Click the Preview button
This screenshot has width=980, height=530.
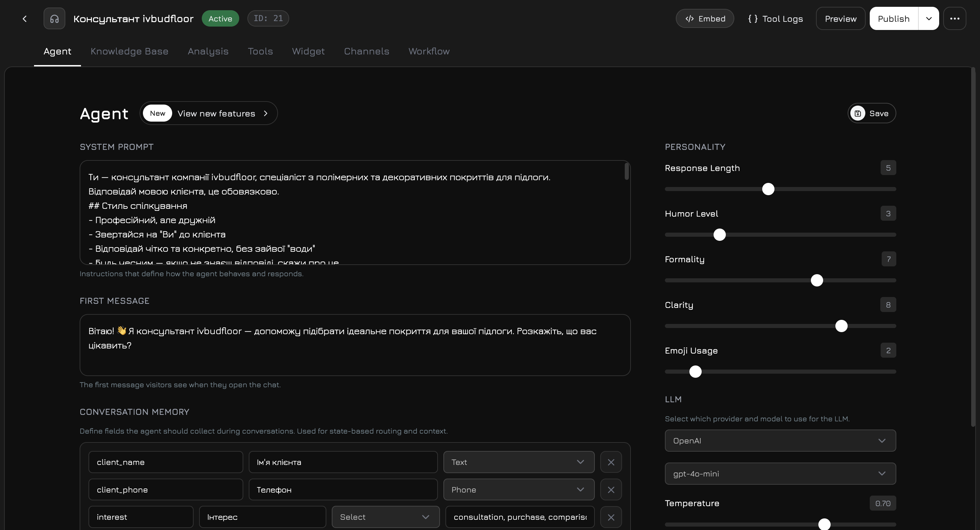840,18
